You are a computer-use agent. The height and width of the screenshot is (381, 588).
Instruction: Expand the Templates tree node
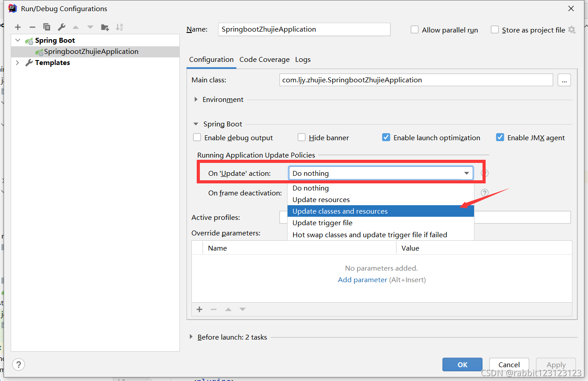(x=18, y=63)
